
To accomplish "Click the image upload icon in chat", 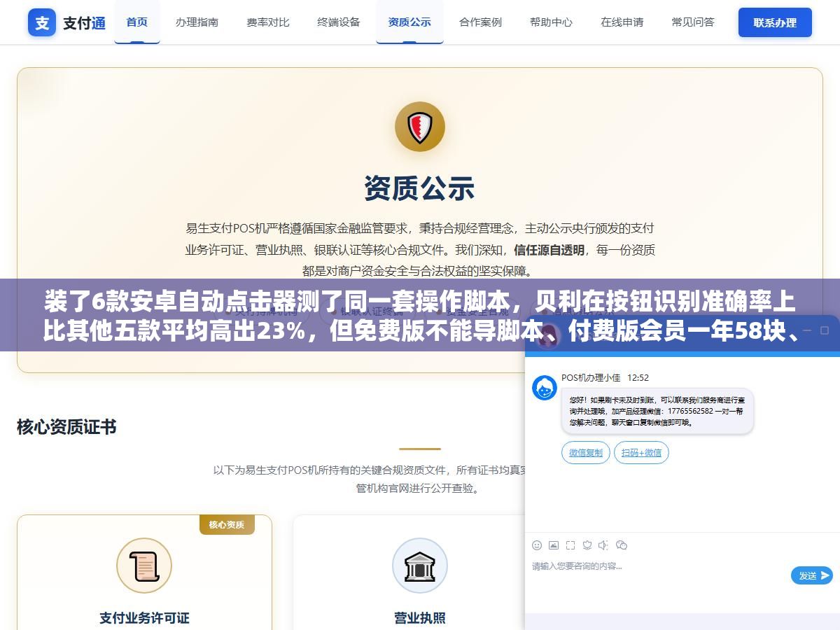I will (x=554, y=545).
